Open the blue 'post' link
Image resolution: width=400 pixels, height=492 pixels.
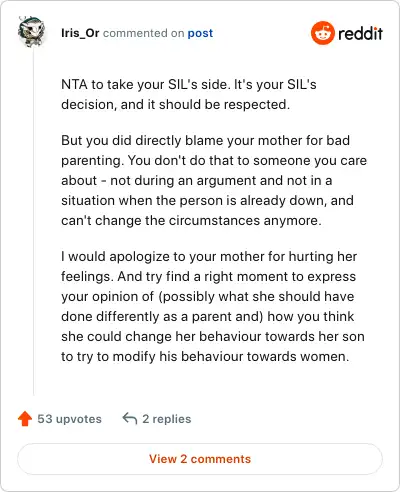point(200,33)
